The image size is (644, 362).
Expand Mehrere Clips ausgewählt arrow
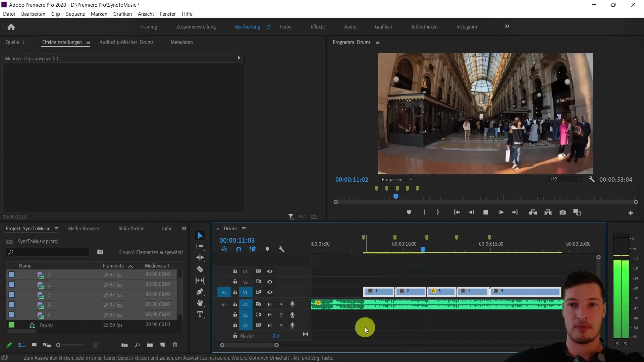click(x=239, y=58)
